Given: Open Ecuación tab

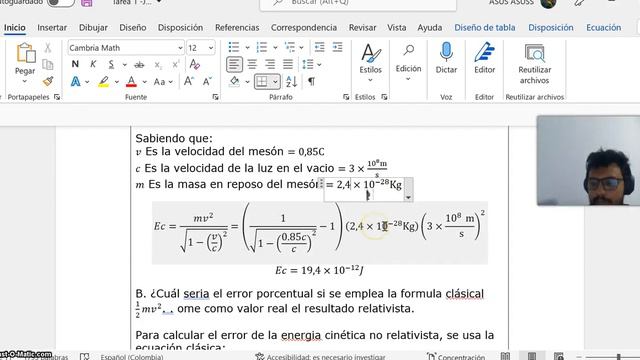Looking at the screenshot, I should [603, 27].
